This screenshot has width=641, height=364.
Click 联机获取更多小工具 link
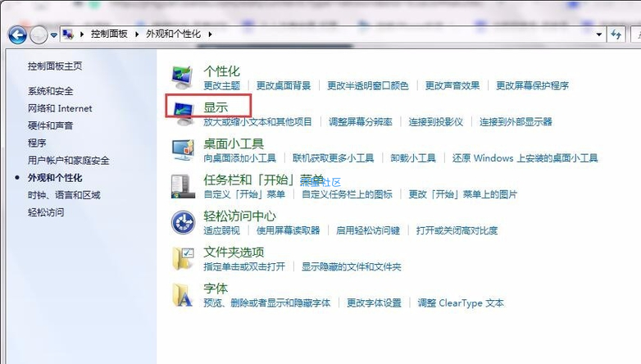pyautogui.click(x=333, y=158)
